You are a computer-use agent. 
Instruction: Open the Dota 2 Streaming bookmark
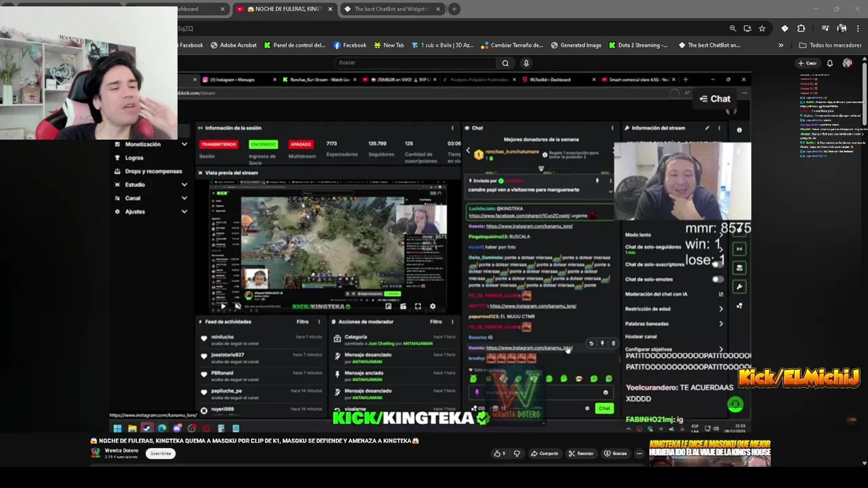pyautogui.click(x=638, y=45)
